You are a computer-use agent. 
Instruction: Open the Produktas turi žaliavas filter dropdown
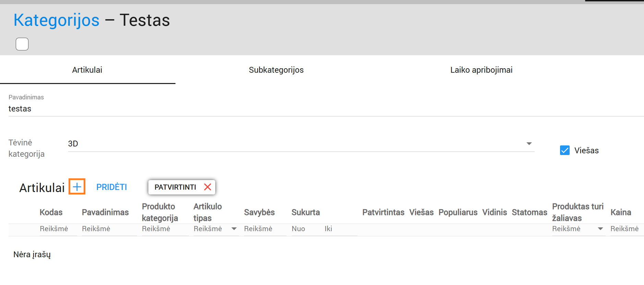pos(600,229)
